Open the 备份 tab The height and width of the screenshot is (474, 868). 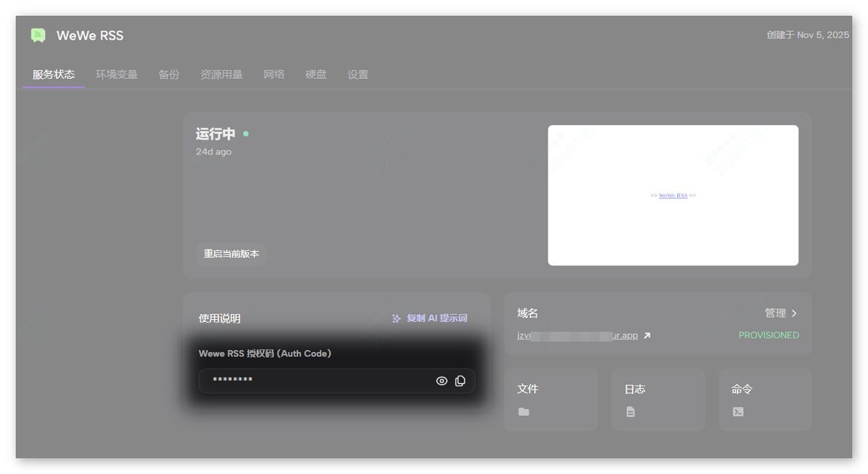tap(169, 75)
